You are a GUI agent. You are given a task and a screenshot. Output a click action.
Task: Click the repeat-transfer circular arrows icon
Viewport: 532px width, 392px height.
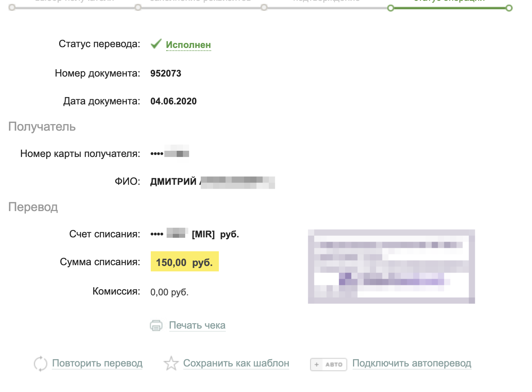tap(41, 364)
